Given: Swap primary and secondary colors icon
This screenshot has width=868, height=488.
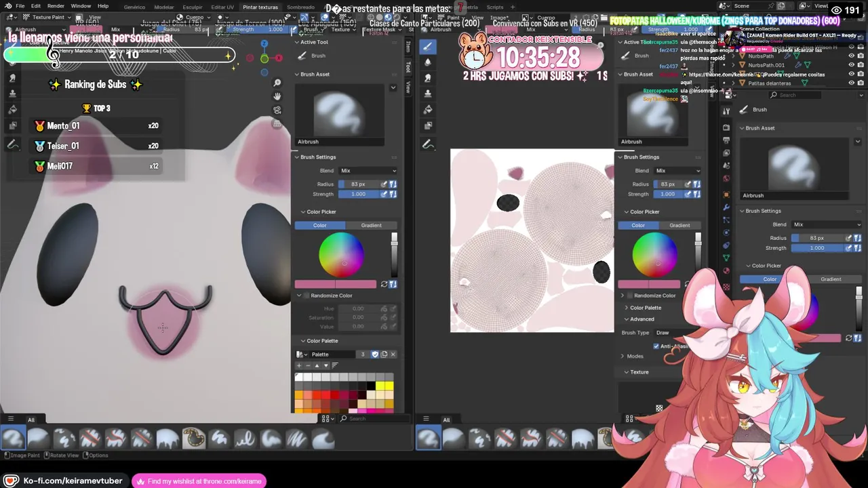Looking at the screenshot, I should (x=384, y=284).
